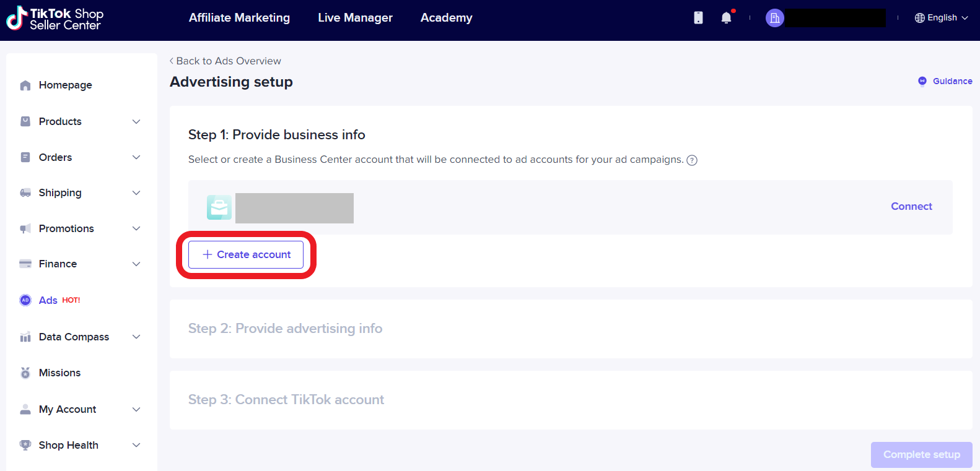Expand the My Account menu chevron
The width and height of the screenshot is (980, 471).
[136, 409]
